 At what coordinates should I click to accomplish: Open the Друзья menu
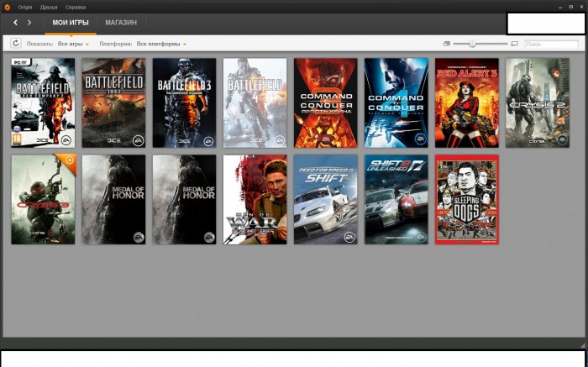coord(49,7)
